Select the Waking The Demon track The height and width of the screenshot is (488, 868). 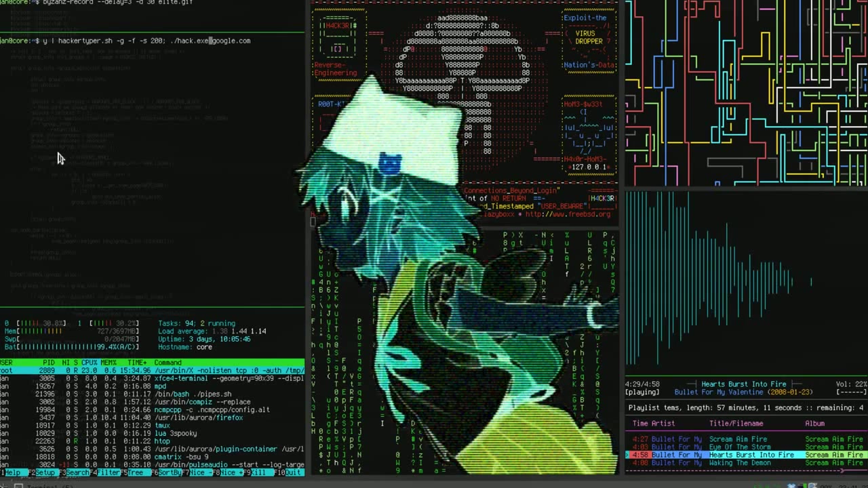pyautogui.click(x=740, y=463)
